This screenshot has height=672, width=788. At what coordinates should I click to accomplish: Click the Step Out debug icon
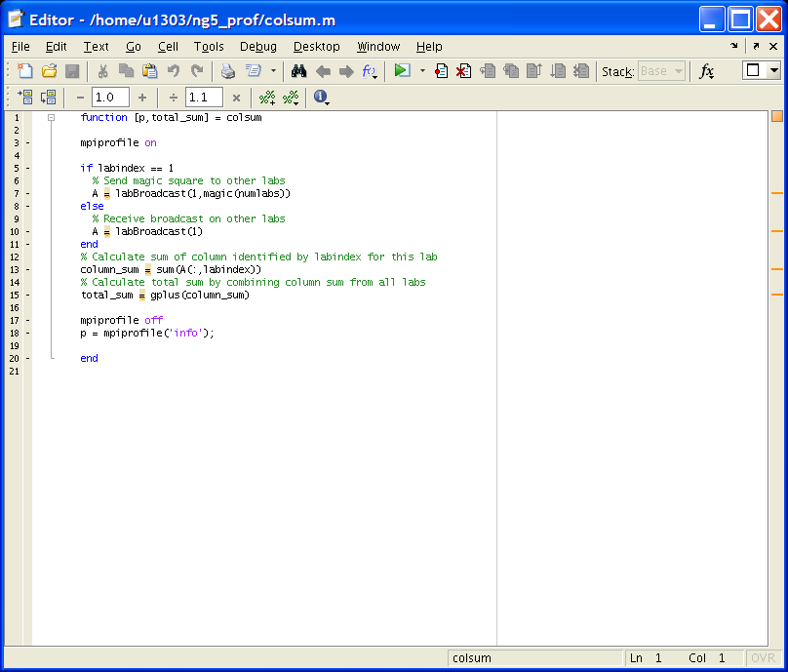coord(534,71)
